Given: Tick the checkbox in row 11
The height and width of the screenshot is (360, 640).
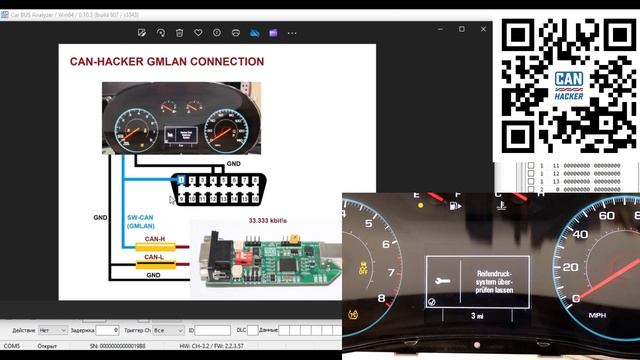Looking at the screenshot, I should click(531, 166).
